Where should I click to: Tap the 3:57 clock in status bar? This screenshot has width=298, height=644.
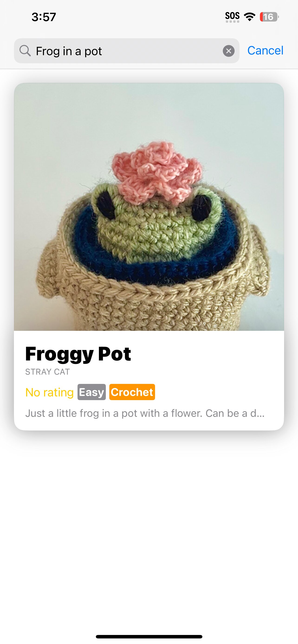click(x=44, y=17)
